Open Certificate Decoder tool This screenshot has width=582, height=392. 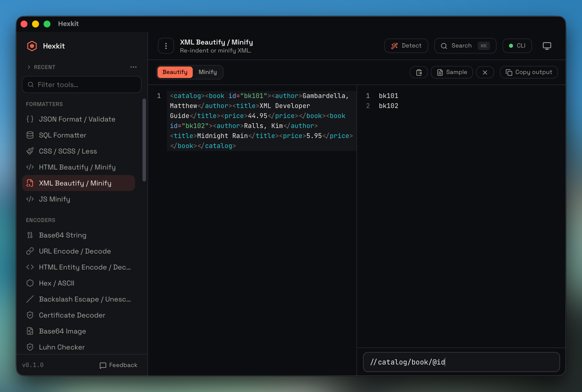[78, 315]
